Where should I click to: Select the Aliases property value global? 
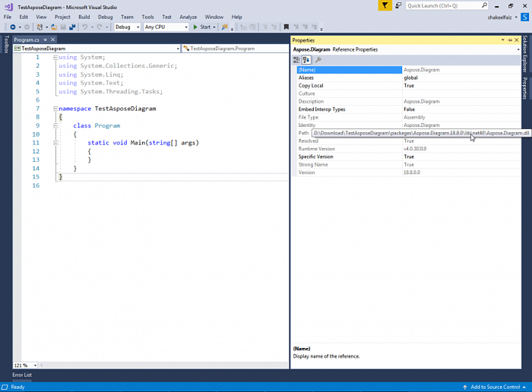(410, 77)
